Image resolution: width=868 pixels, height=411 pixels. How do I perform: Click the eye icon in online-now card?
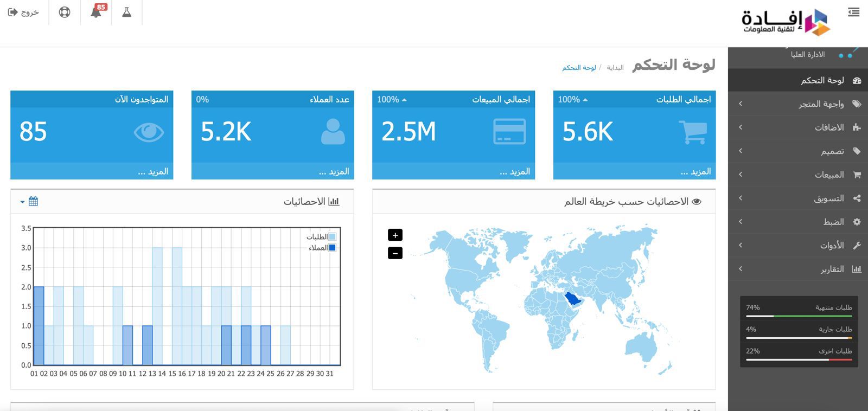149,132
